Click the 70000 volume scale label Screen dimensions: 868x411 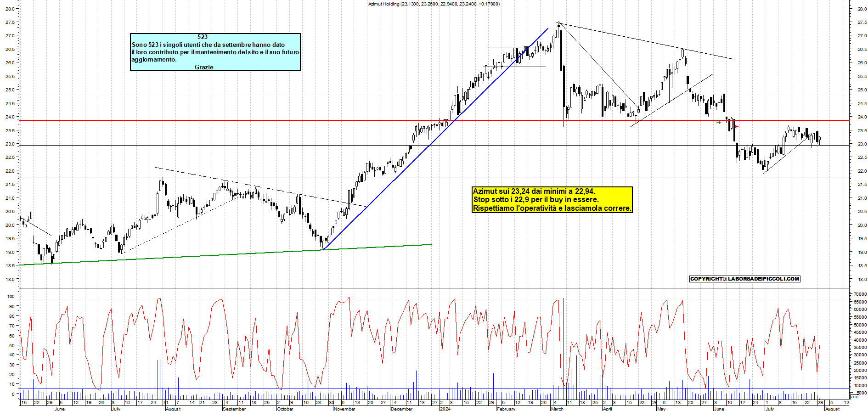click(x=860, y=294)
